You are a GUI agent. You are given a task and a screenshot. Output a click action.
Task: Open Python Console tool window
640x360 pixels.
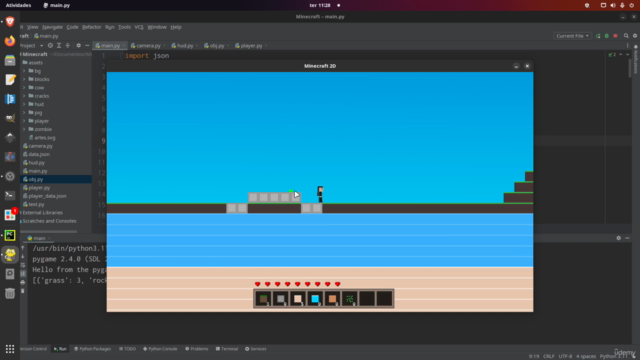(x=160, y=349)
